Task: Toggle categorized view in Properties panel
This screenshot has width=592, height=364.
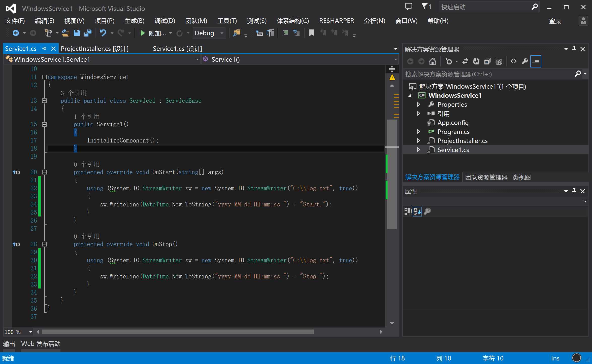Action: click(x=408, y=212)
